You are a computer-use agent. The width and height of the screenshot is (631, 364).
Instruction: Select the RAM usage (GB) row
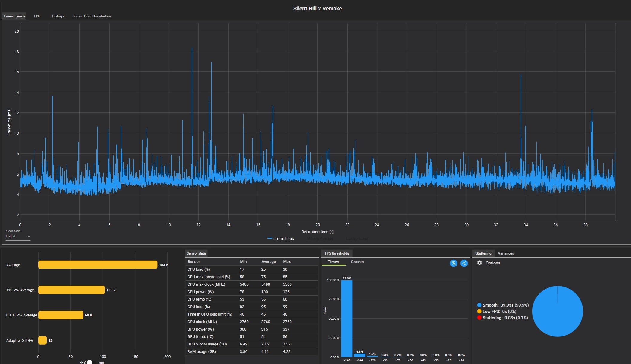(252, 351)
